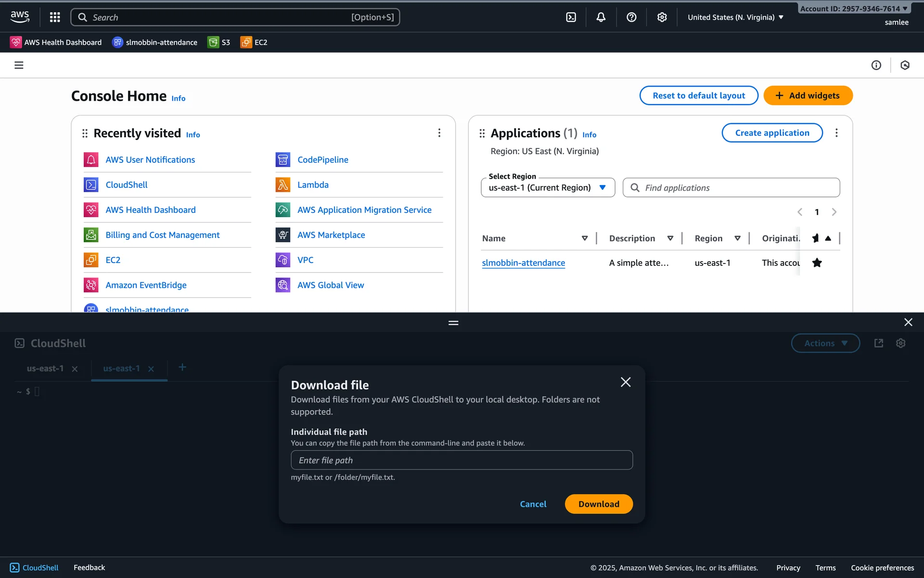Image resolution: width=924 pixels, height=578 pixels.
Task: Switch to the first us-east-1 terminal tab
Action: click(x=45, y=368)
